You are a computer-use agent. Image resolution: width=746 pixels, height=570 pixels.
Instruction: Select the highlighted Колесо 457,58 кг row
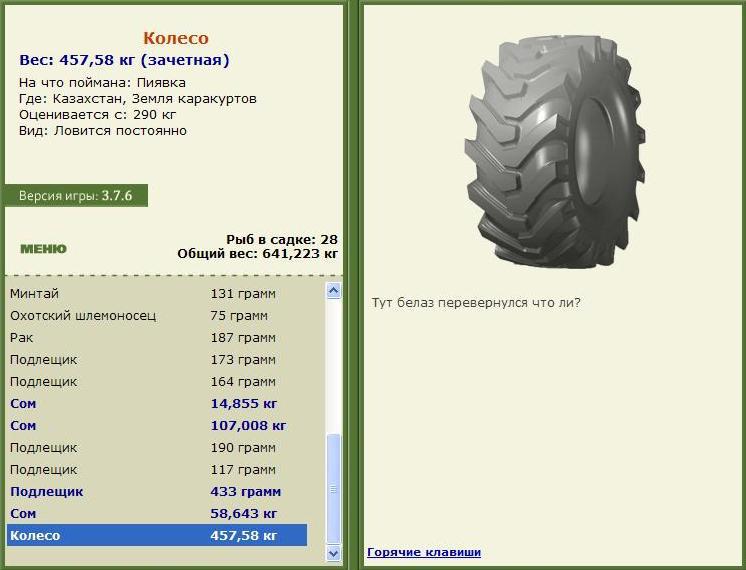pyautogui.click(x=157, y=535)
